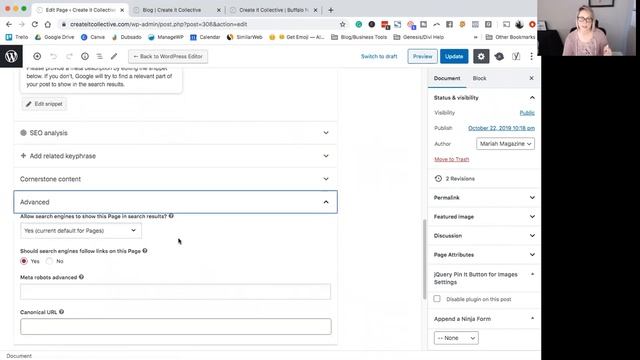Open Canva bookmark
Image resolution: width=640 pixels, height=360 pixels.
[93, 37]
